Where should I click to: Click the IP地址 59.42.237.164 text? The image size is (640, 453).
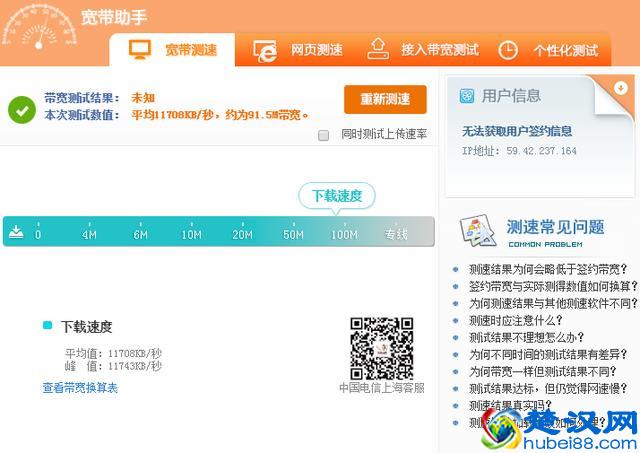[x=519, y=151]
